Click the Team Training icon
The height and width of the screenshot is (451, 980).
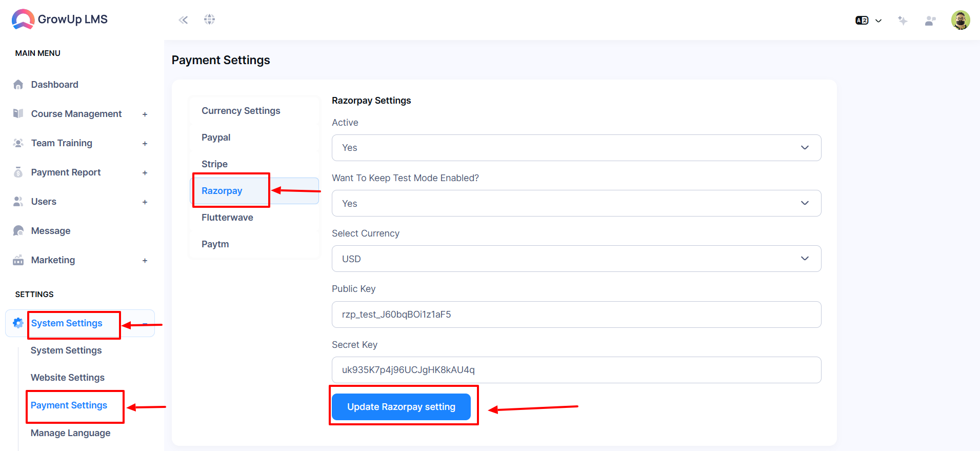[x=18, y=143]
